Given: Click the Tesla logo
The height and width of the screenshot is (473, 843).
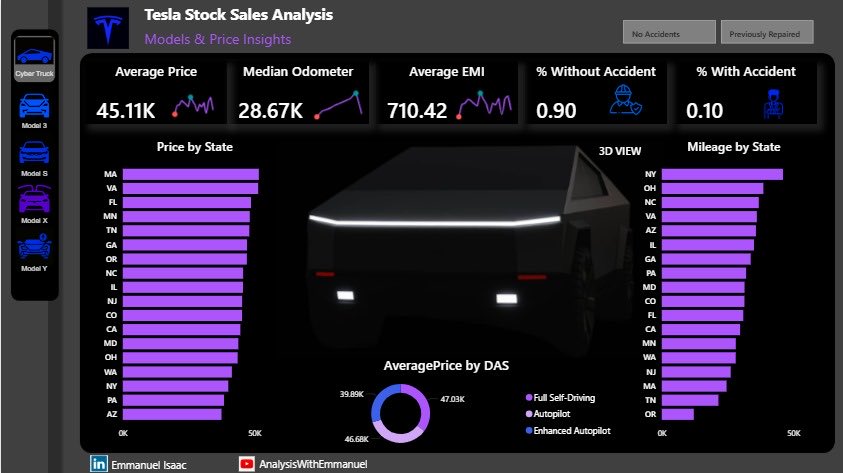Looking at the screenshot, I should click(x=108, y=28).
